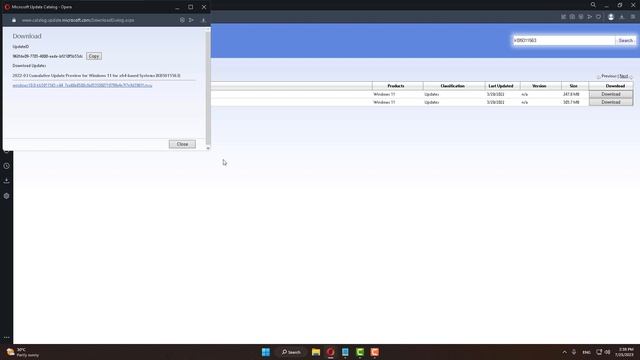Open the windows11.0 .msu download link

tap(82, 86)
